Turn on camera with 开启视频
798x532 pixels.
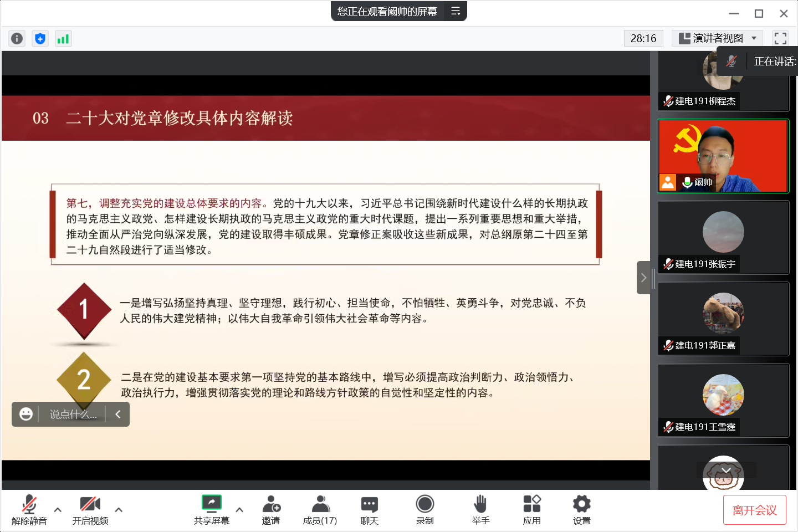[x=90, y=510]
